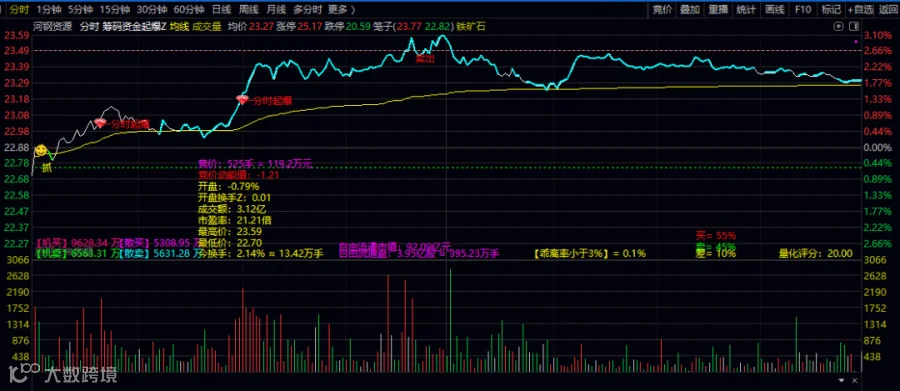Click the 均线 average line legend label
Screen dimensions: 900x391
pos(178,26)
